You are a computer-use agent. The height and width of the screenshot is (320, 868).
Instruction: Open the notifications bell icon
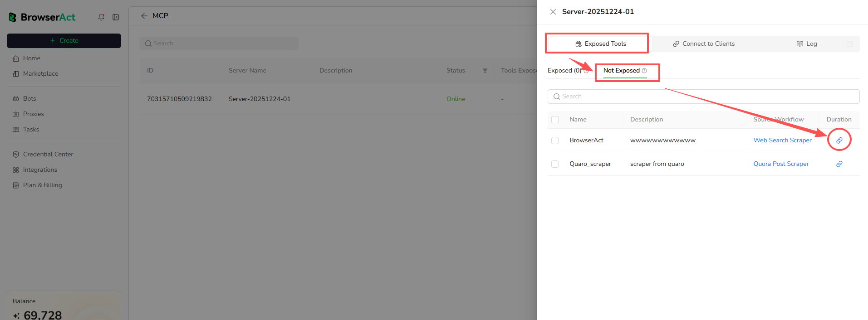pyautogui.click(x=101, y=17)
